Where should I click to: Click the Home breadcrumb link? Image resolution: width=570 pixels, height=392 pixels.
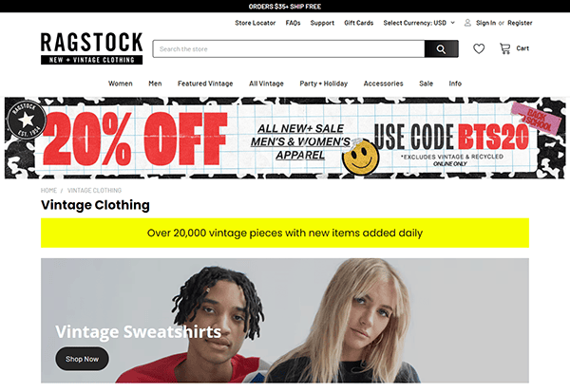(48, 191)
